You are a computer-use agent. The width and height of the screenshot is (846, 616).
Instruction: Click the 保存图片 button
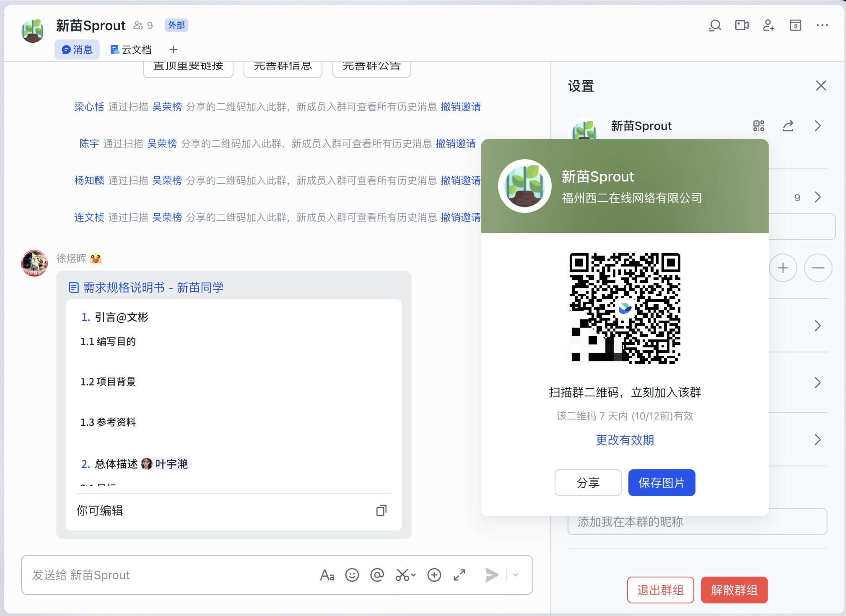tap(662, 483)
